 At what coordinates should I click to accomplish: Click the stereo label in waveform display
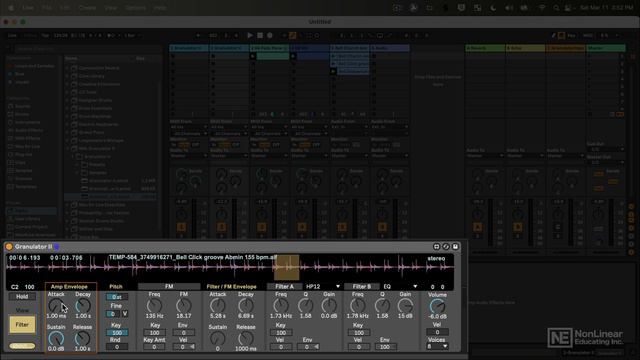pyautogui.click(x=436, y=258)
